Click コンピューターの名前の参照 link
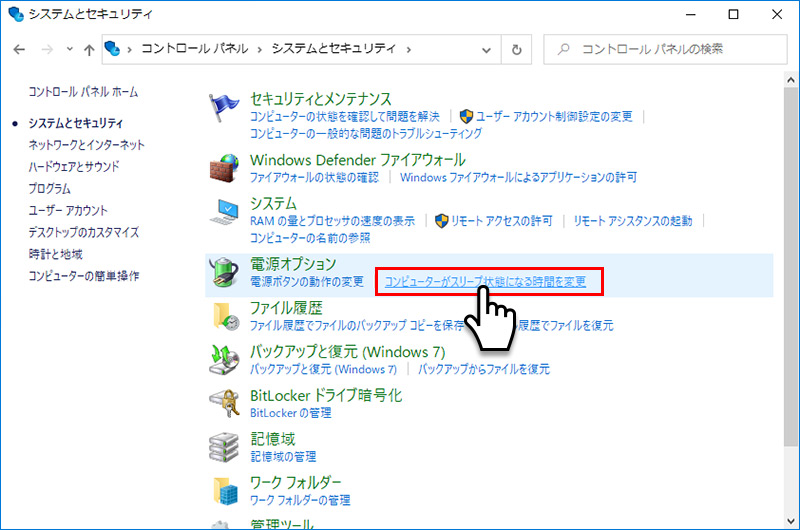Viewport: 800px width, 530px height. point(310,238)
